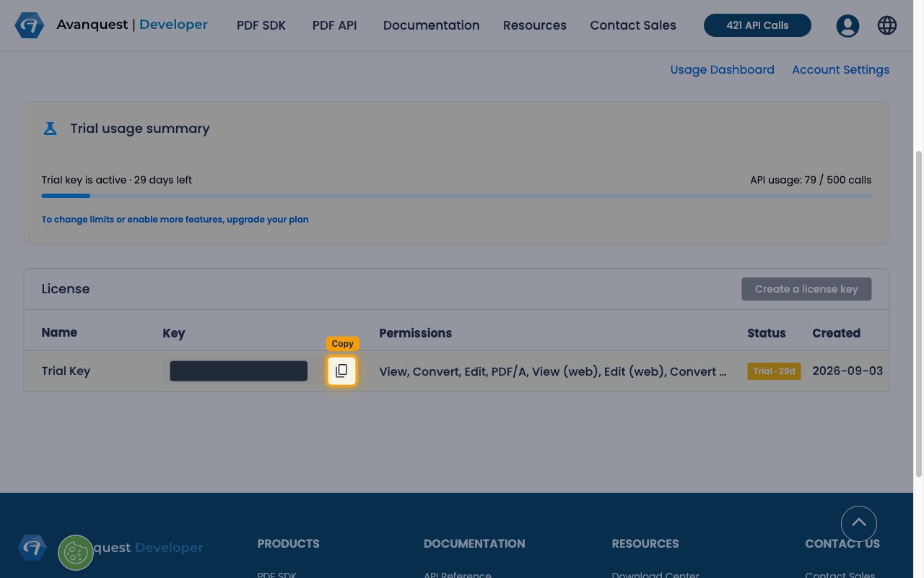Open the Usage Dashboard link
Screen dimensions: 924x578
[x=722, y=69]
